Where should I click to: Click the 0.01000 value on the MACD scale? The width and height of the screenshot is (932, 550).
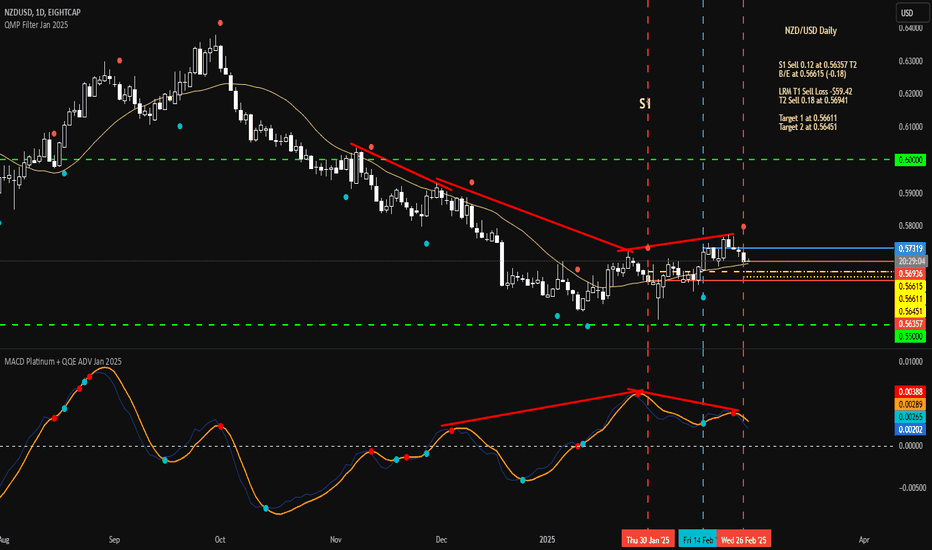click(x=911, y=362)
